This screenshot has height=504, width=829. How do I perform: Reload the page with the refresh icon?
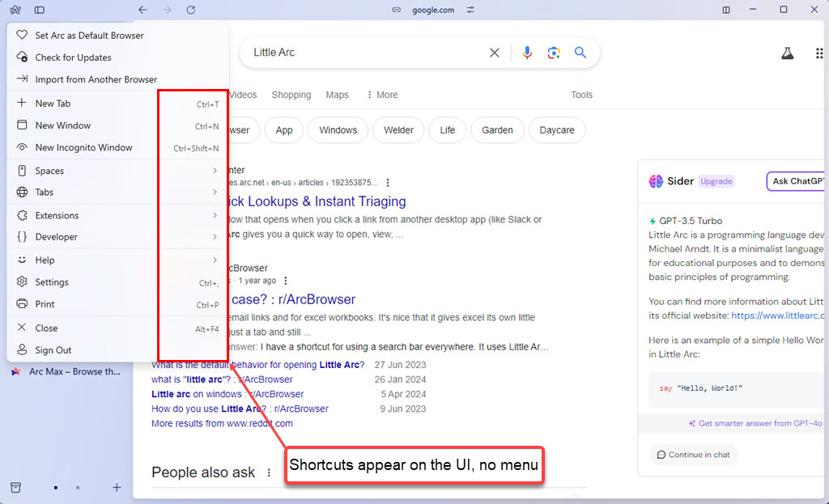[191, 10]
